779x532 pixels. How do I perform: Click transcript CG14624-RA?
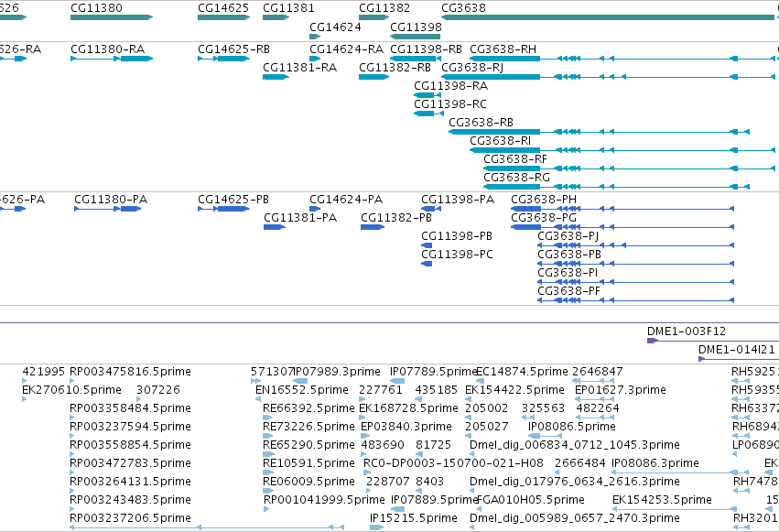point(315,59)
